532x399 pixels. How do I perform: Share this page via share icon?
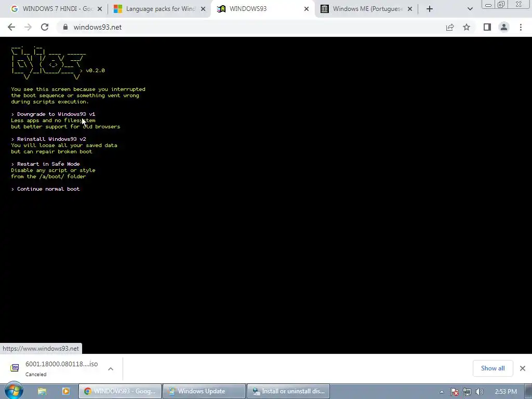[x=450, y=27]
